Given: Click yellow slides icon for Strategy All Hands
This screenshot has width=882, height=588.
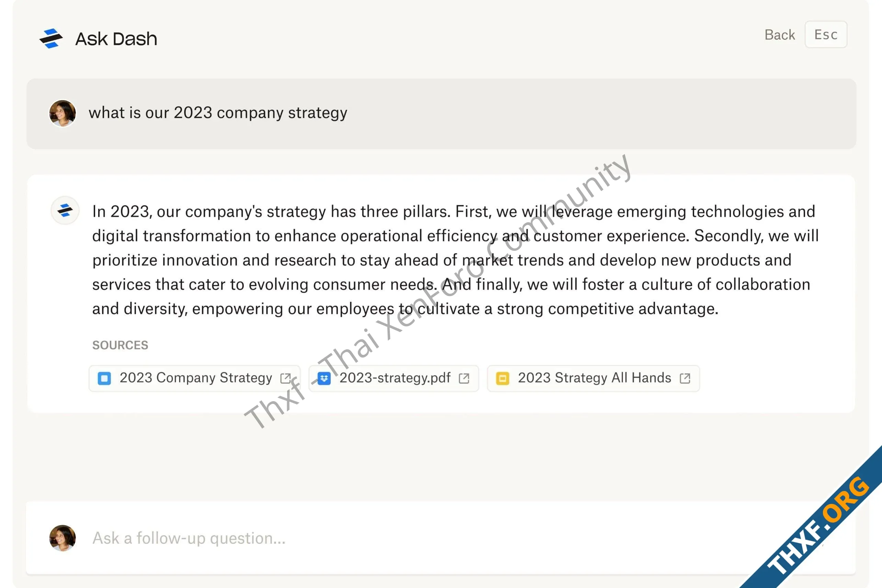Looking at the screenshot, I should pyautogui.click(x=502, y=378).
